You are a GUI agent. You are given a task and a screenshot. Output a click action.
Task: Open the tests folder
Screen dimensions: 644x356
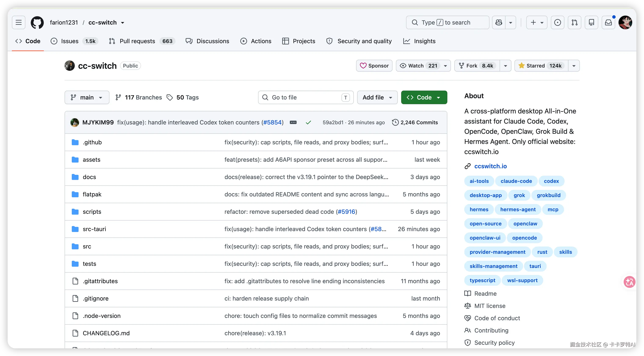[x=89, y=264]
